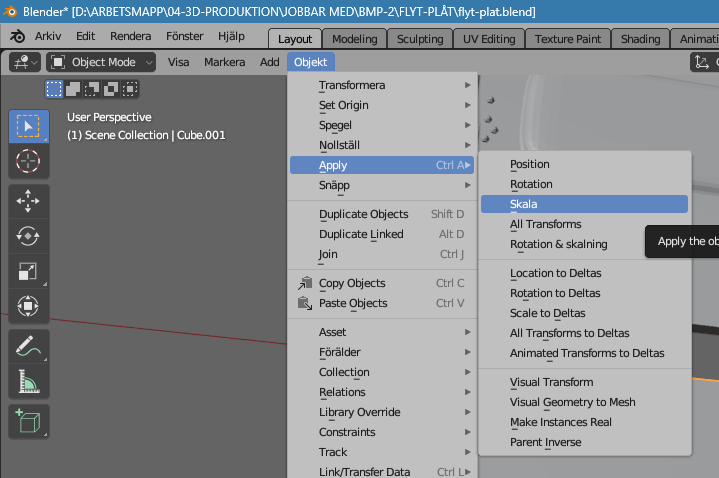Apply Rotation to the object
Screen dimensions: 719x478
click(x=584, y=184)
